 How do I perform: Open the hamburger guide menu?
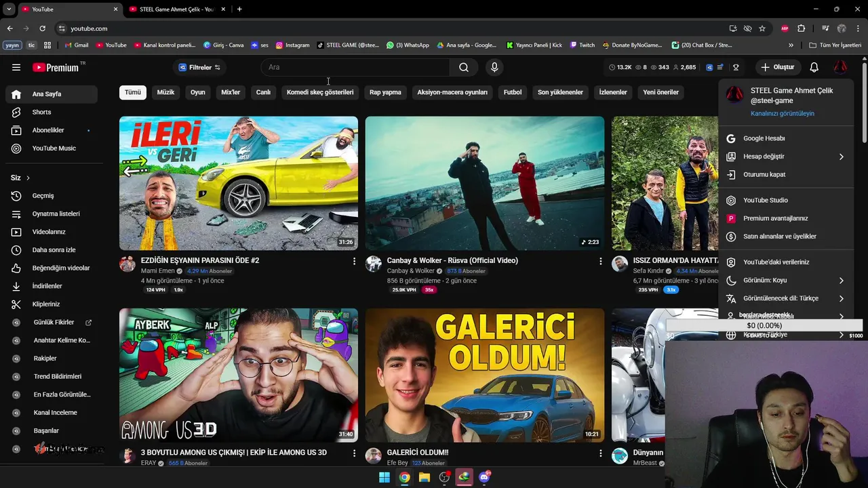pyautogui.click(x=16, y=67)
